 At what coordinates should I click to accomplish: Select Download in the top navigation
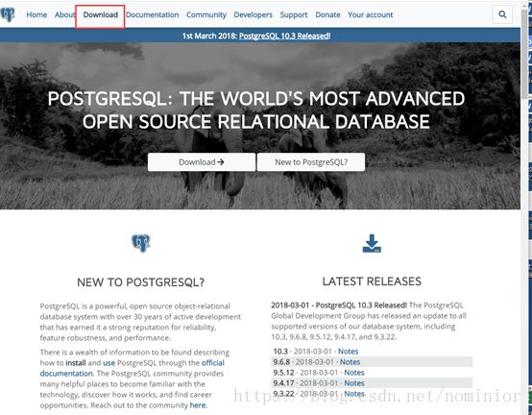pos(101,15)
